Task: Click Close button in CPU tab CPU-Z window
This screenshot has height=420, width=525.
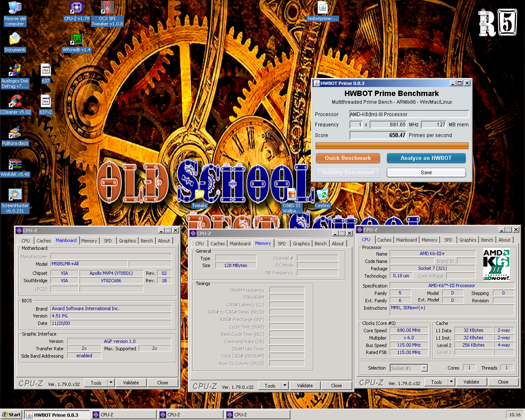Action: [x=503, y=382]
